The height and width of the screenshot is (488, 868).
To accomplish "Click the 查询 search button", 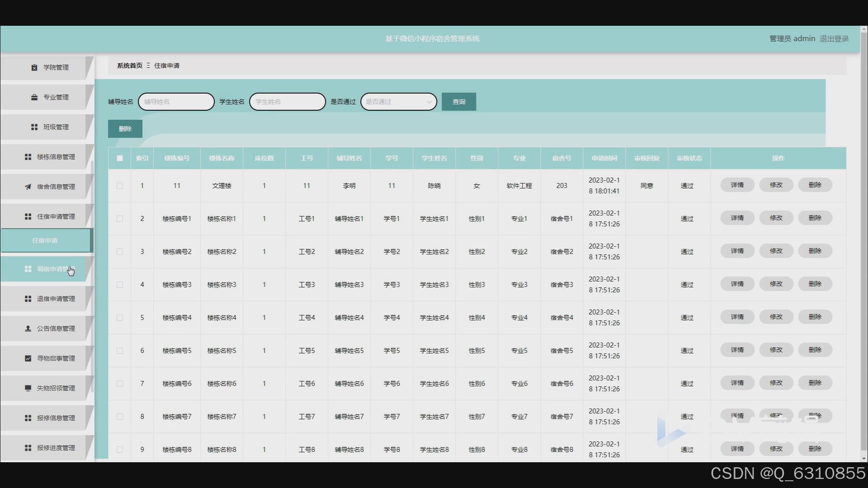I will point(458,102).
